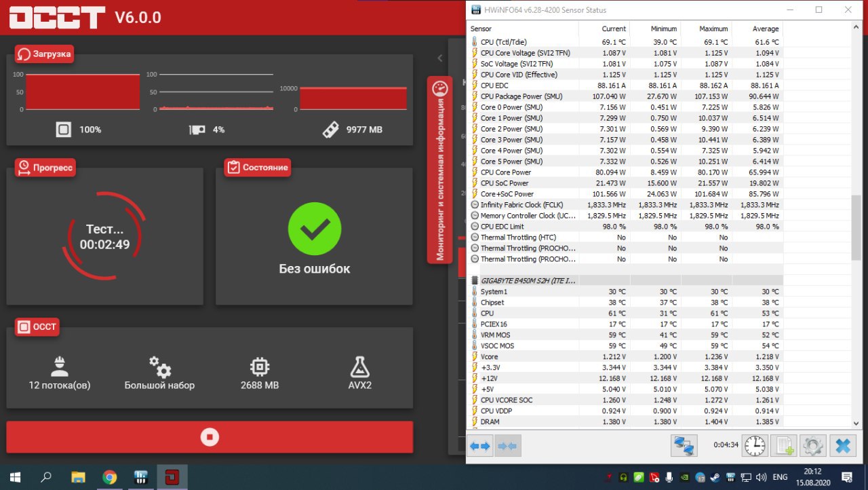Stop the running OCCT test
This screenshot has height=490, width=868.
(210, 436)
